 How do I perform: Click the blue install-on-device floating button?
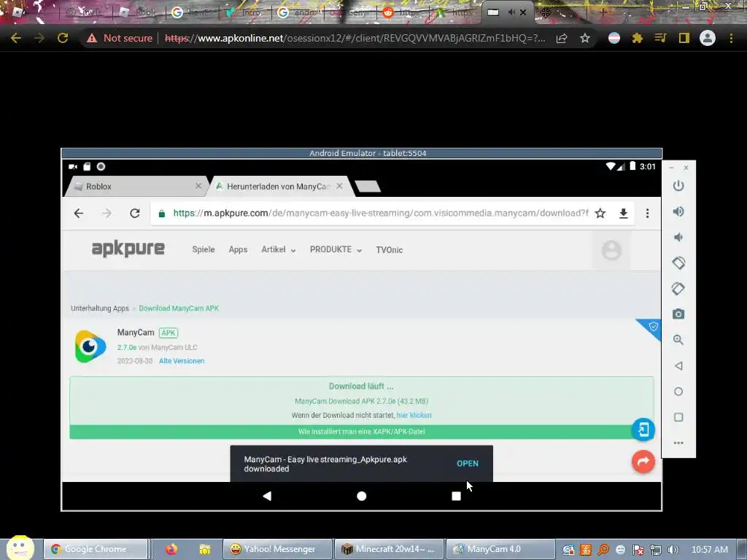coord(643,429)
